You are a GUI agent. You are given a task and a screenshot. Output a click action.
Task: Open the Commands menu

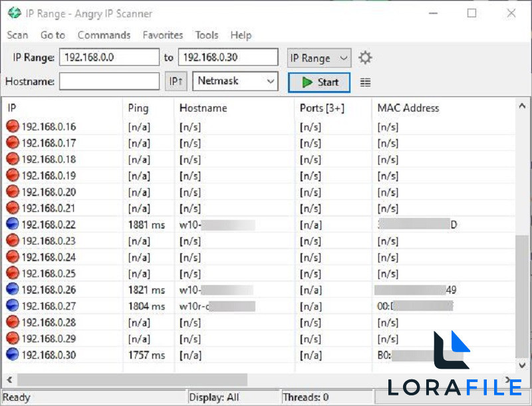pyautogui.click(x=104, y=35)
